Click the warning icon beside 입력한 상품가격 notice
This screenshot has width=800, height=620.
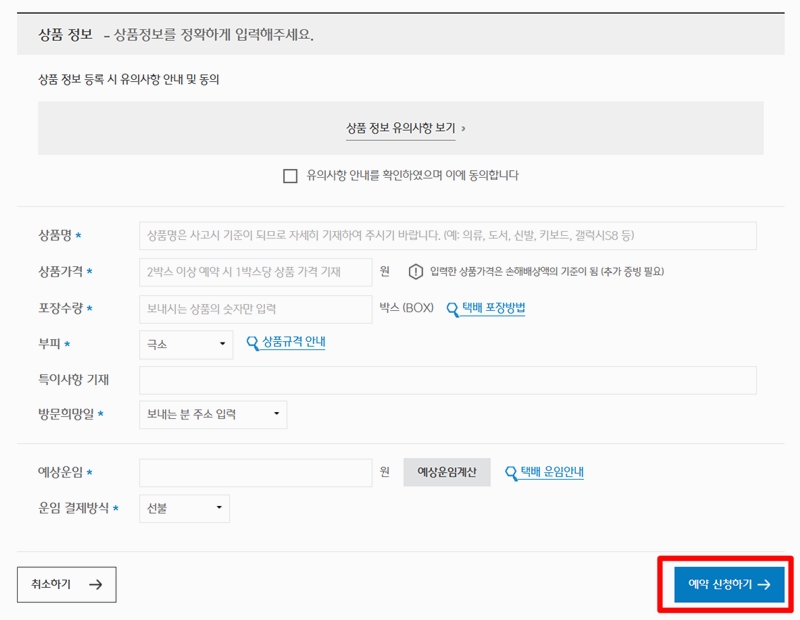pos(416,271)
